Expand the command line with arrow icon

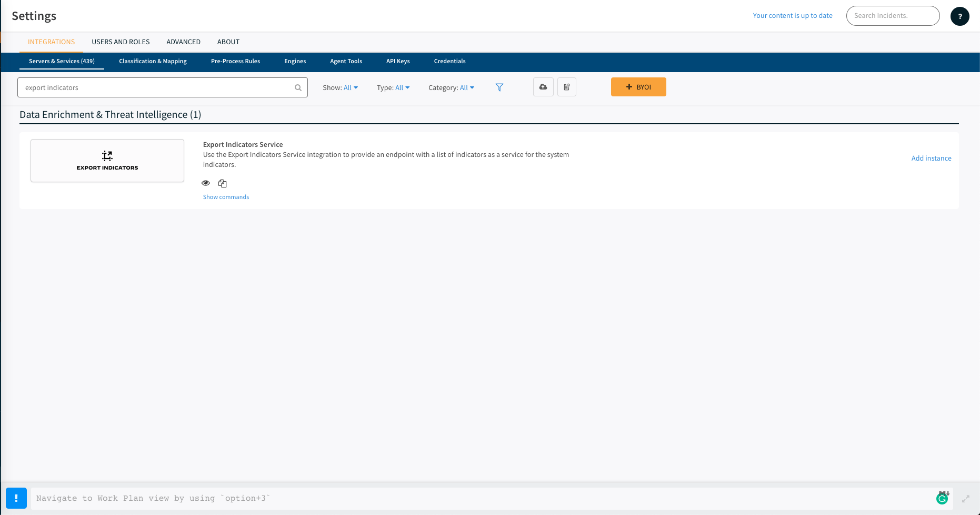[x=966, y=498]
